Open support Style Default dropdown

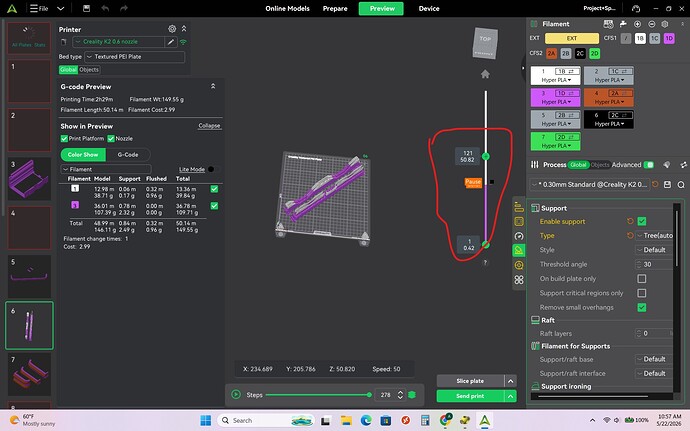coord(654,250)
